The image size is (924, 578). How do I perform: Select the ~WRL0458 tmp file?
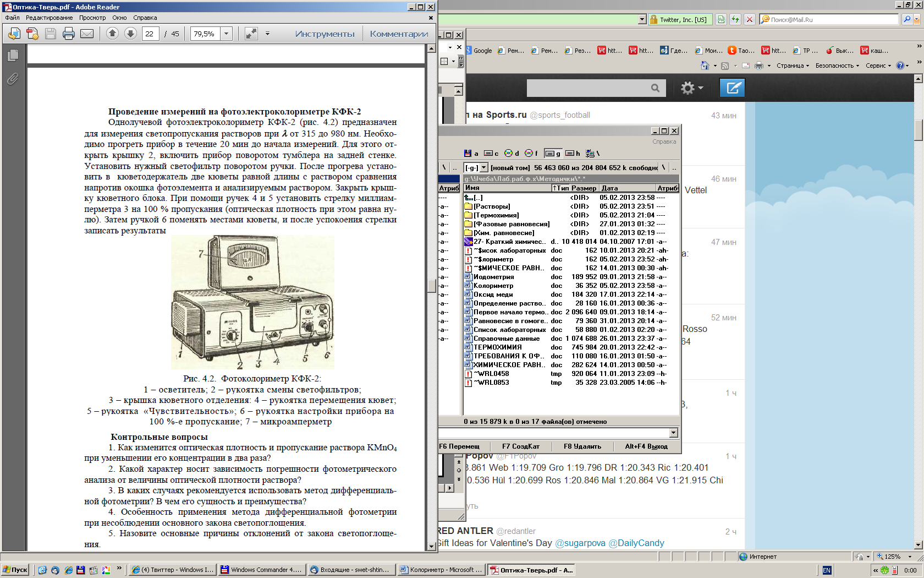(x=491, y=374)
